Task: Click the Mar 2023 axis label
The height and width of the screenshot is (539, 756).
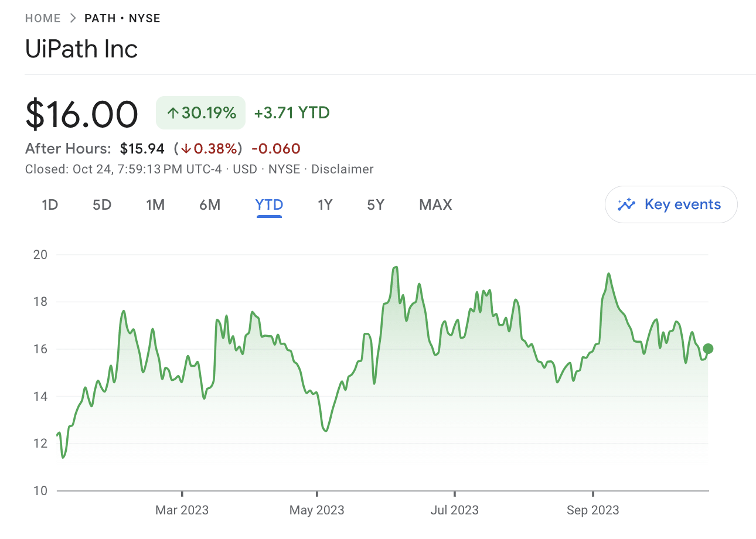Action: [182, 510]
